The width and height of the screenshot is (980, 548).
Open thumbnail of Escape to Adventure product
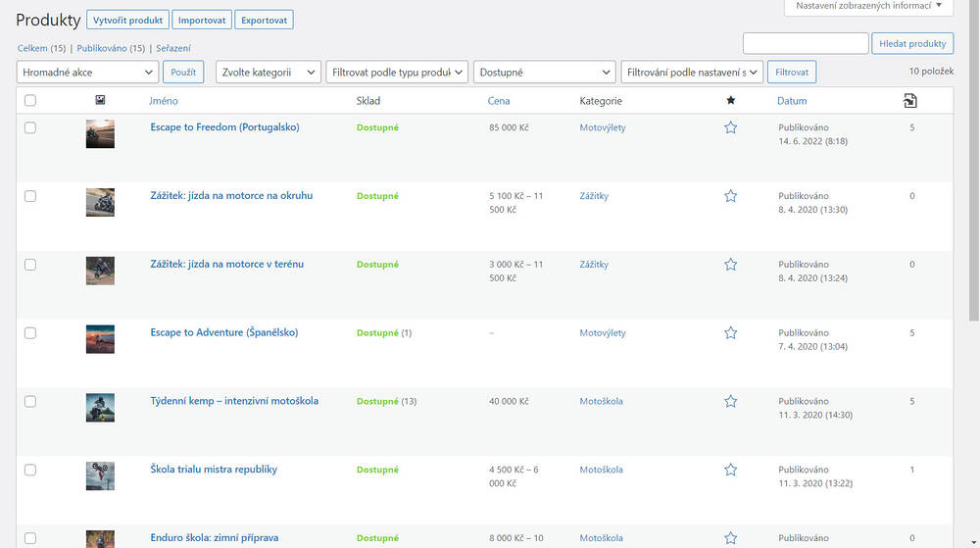point(100,339)
